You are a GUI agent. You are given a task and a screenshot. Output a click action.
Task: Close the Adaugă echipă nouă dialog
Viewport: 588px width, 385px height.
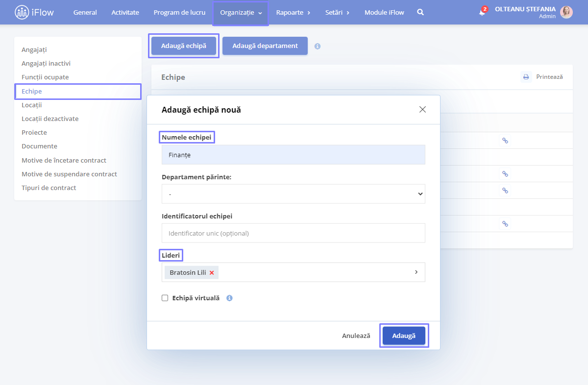point(422,109)
